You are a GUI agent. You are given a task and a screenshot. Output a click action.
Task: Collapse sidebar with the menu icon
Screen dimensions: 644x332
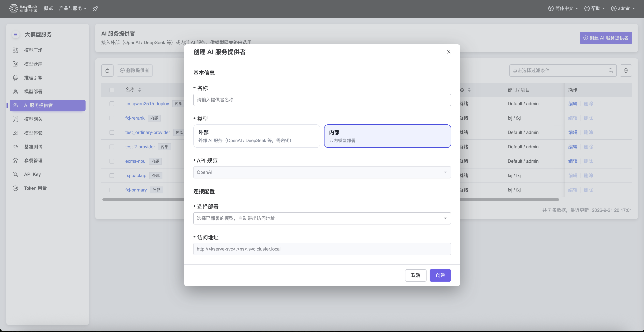[16, 35]
